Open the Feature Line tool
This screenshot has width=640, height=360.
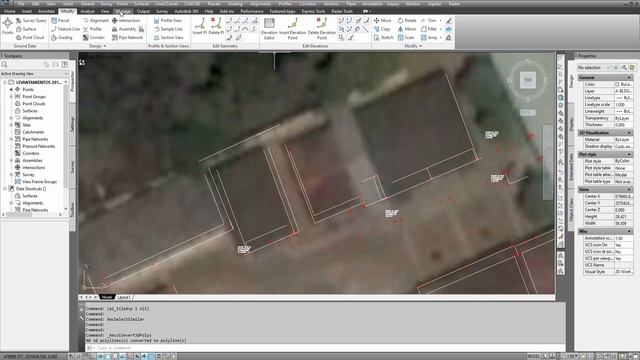pyautogui.click(x=65, y=29)
